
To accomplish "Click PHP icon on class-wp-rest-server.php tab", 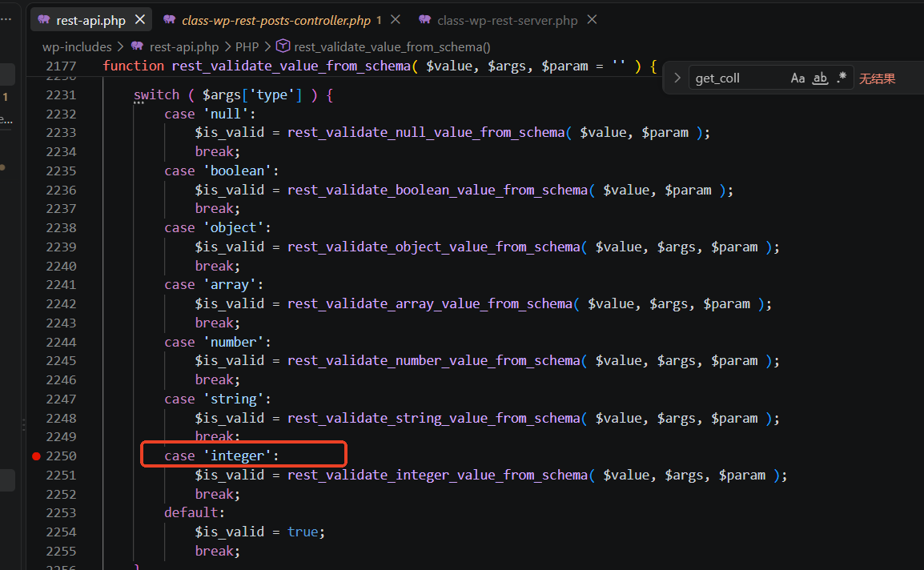I will pos(425,19).
